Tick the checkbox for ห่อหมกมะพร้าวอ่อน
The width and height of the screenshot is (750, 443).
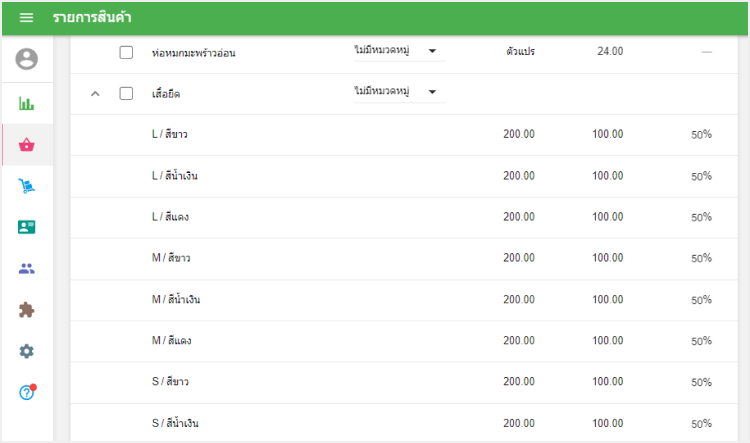[126, 52]
